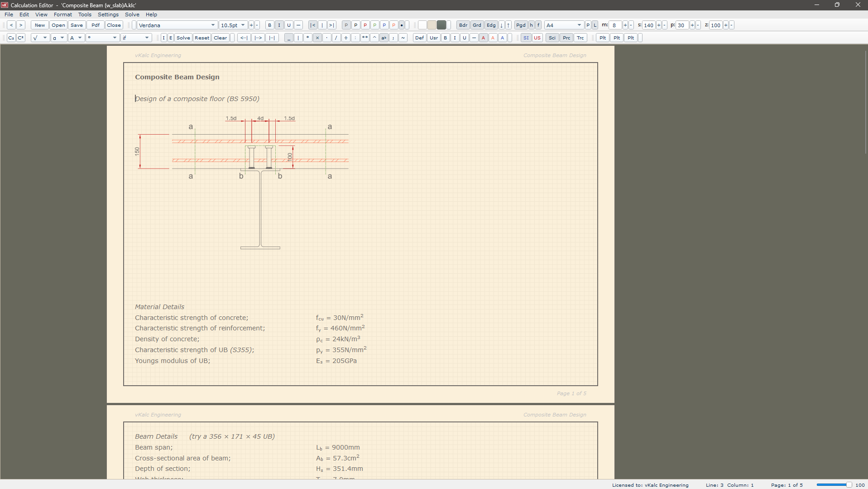Click the red P paragraph color icon
The image size is (868, 489).
[365, 25]
